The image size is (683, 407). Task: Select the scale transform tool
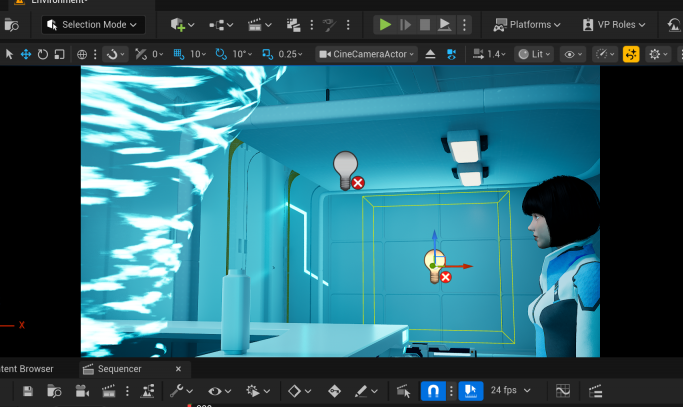[x=59, y=54]
